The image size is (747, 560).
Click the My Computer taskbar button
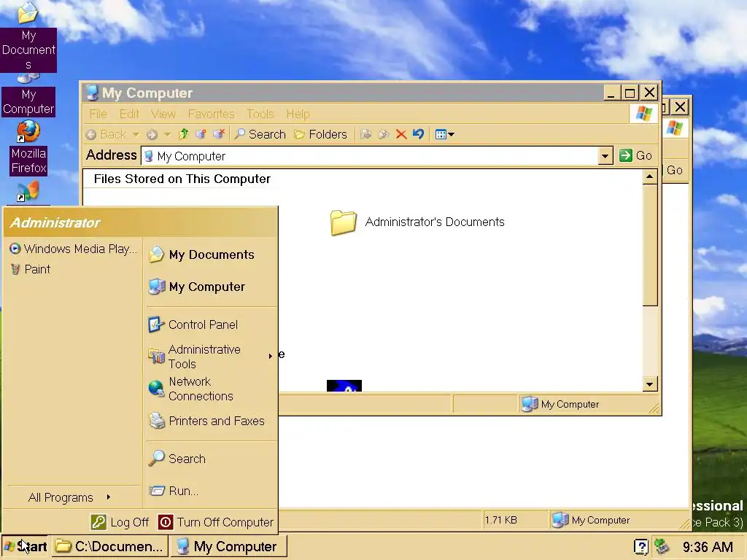tap(229, 546)
